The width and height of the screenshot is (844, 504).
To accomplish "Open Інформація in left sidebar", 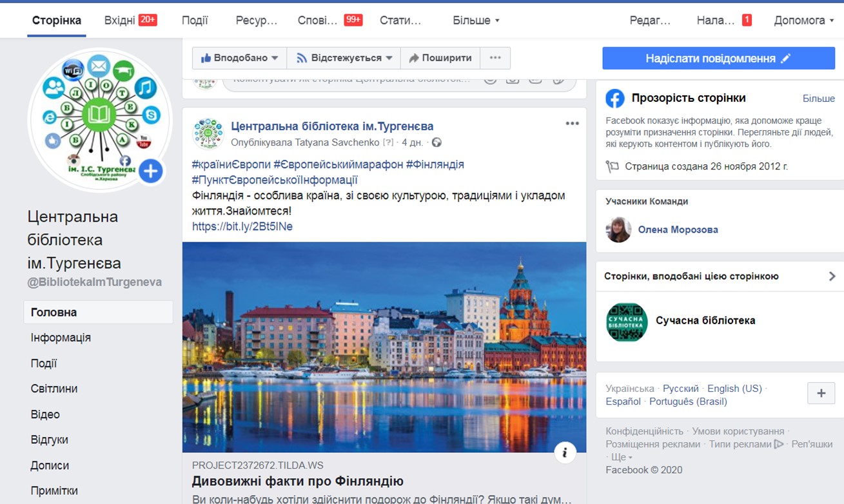I will coord(61,338).
